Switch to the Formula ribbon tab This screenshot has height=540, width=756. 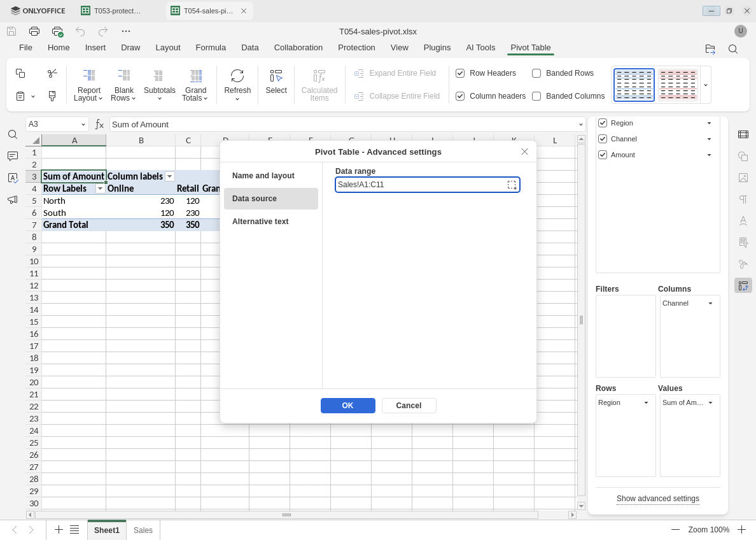[211, 48]
